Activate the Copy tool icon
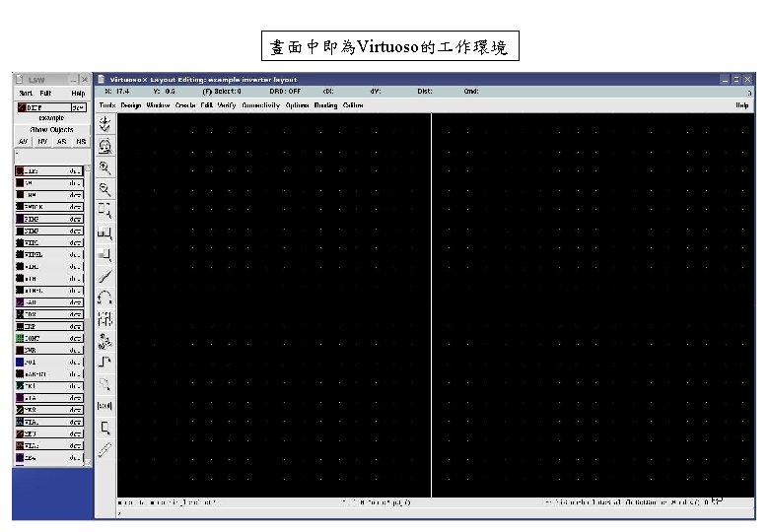This screenshot has height=532, width=769. click(105, 233)
